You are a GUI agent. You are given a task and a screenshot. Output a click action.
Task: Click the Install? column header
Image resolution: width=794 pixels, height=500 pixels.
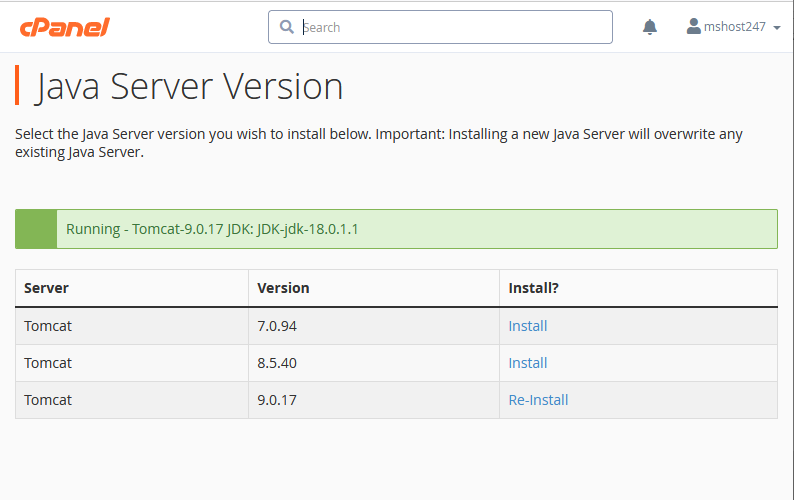[x=533, y=288]
